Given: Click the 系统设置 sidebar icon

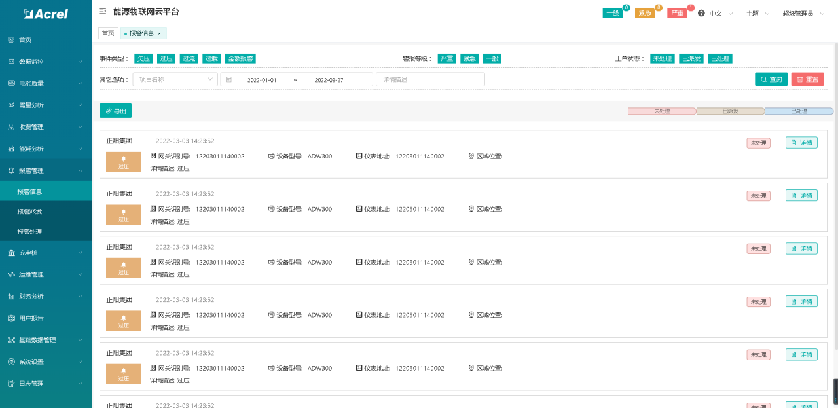Looking at the screenshot, I should 11,362.
